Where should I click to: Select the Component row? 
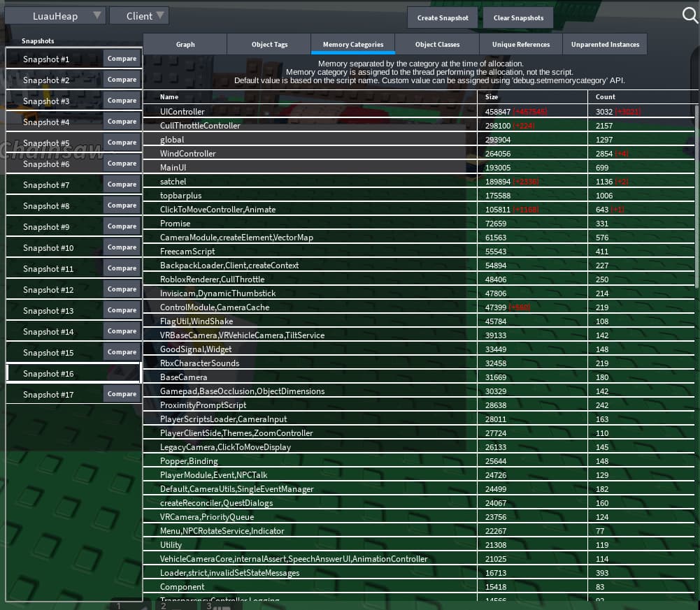pyautogui.click(x=419, y=586)
